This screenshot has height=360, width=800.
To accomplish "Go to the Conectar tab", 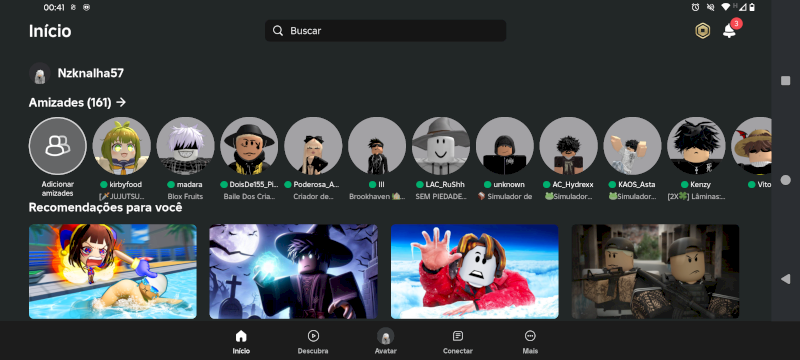I will point(458,342).
